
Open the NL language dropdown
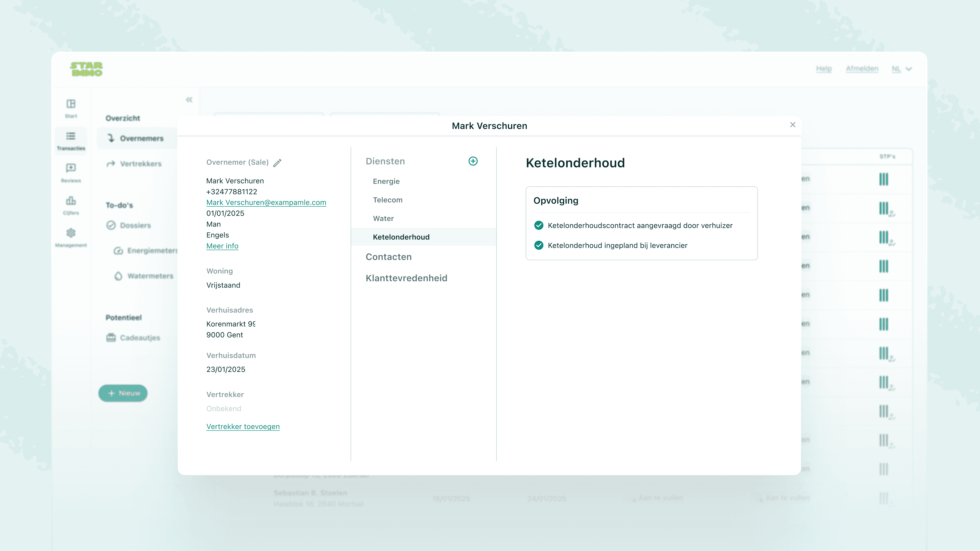point(902,69)
